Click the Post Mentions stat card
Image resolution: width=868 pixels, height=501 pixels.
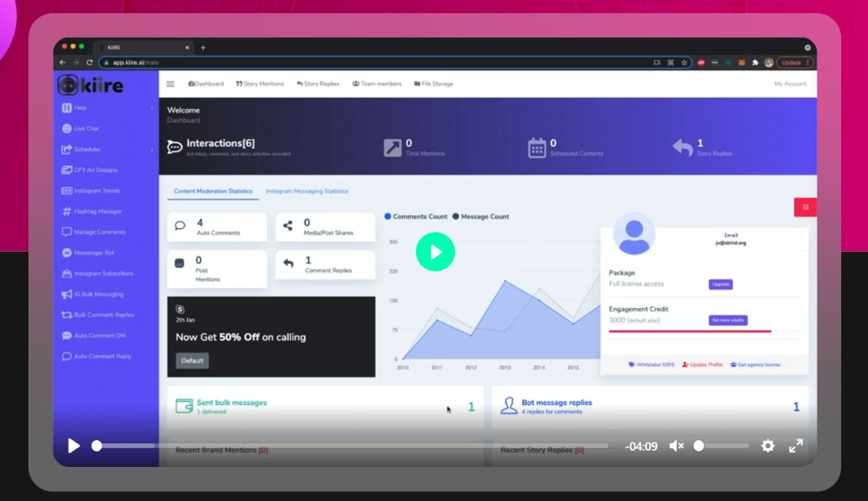217,270
